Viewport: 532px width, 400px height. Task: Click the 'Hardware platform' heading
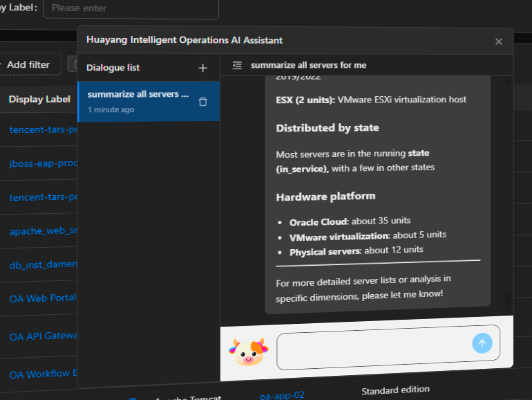tap(326, 196)
